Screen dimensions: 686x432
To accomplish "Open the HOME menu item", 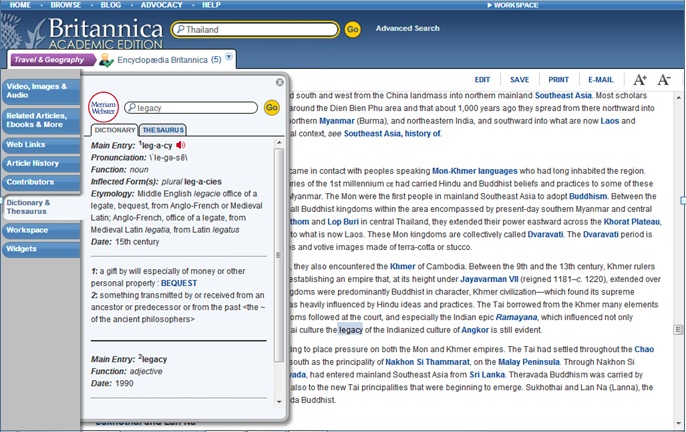I will point(20,5).
